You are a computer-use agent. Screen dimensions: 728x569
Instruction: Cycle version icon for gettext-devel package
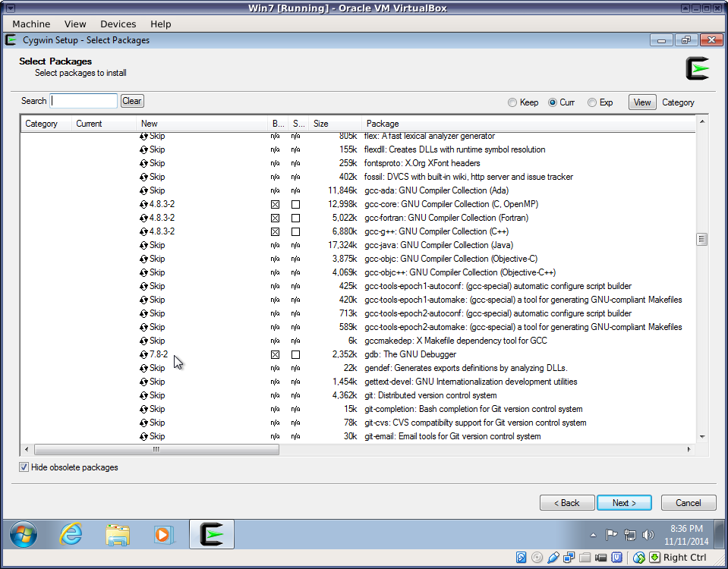144,382
